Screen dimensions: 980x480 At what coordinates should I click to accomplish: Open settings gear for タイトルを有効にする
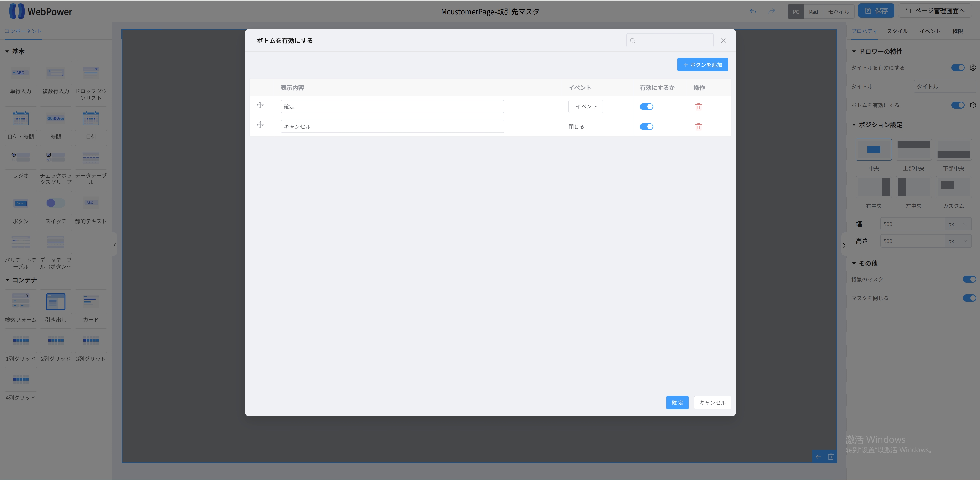pyautogui.click(x=972, y=67)
